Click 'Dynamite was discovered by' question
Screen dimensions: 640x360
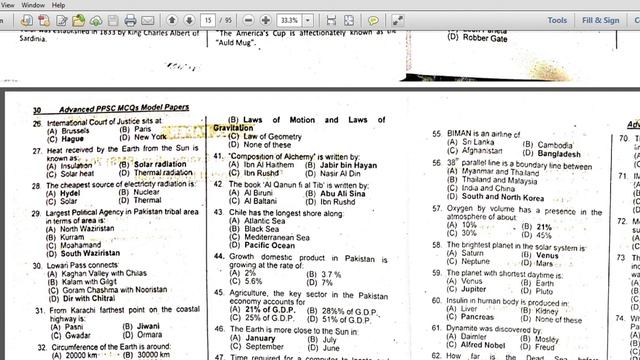coord(494,329)
